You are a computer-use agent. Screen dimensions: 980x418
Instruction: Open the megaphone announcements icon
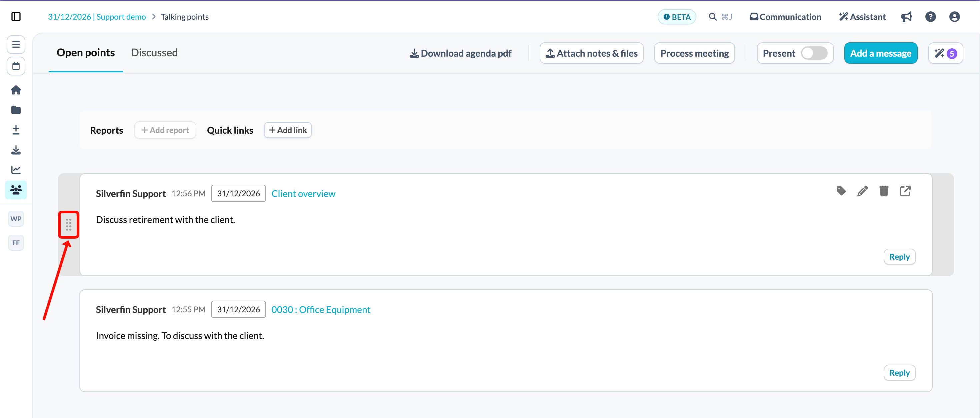coord(906,17)
